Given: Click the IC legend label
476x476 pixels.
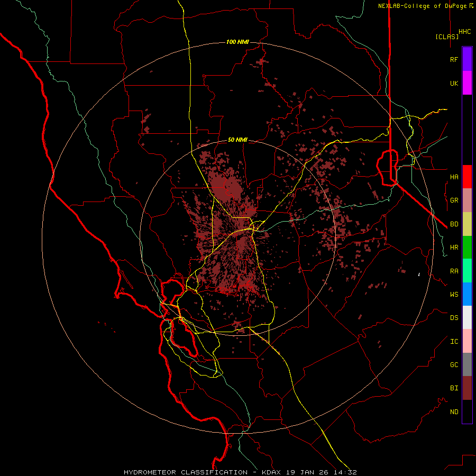Looking at the screenshot, I should tap(454, 342).
